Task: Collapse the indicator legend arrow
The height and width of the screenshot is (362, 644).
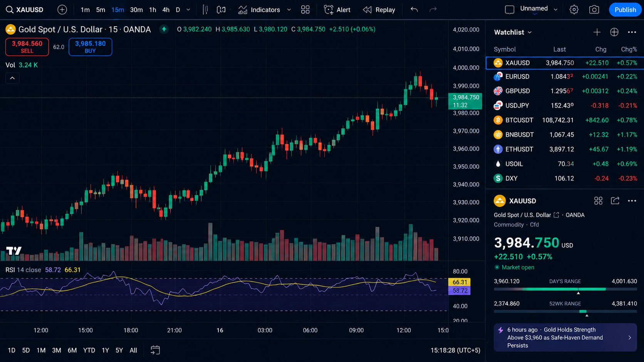Action: tap(12, 78)
